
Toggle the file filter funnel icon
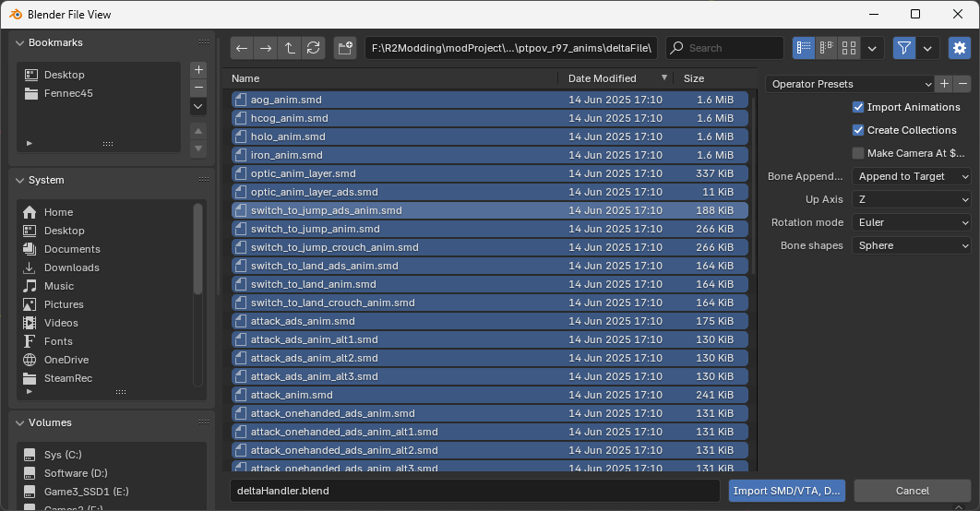coord(903,48)
